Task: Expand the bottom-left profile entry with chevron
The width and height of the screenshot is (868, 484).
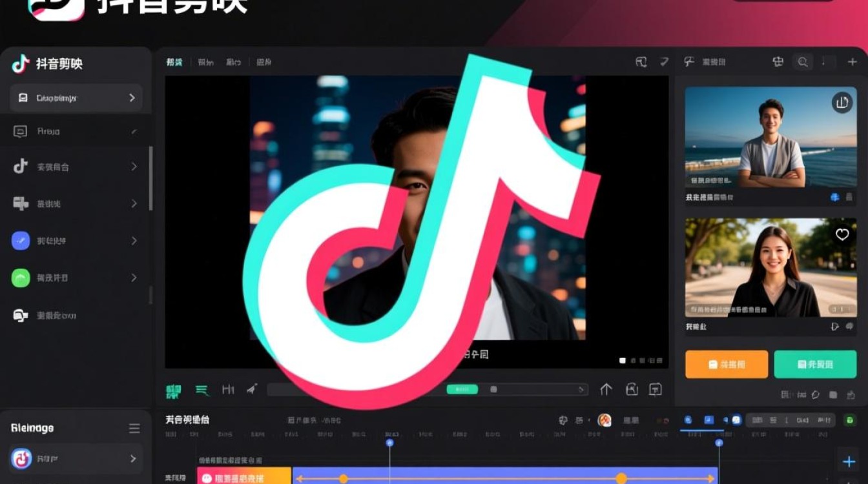Action: 133,459
